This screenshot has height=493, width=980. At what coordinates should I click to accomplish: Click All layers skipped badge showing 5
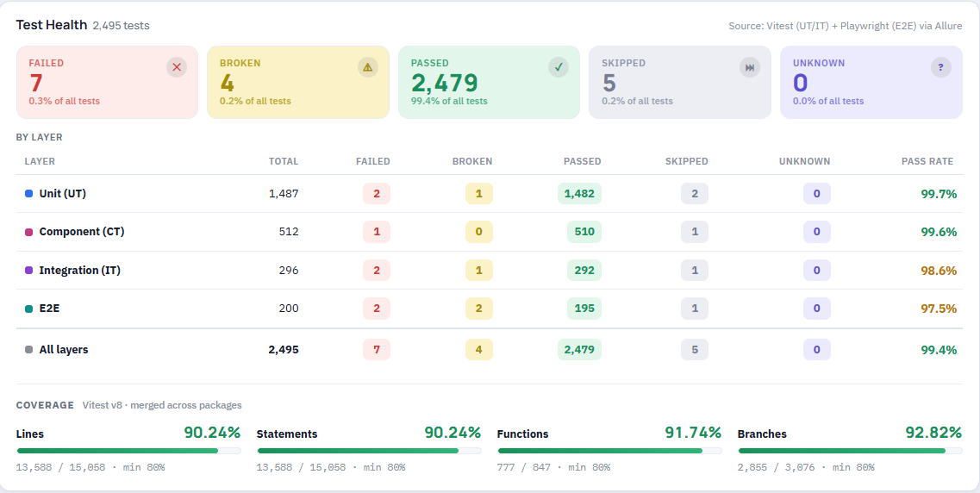[x=695, y=350]
